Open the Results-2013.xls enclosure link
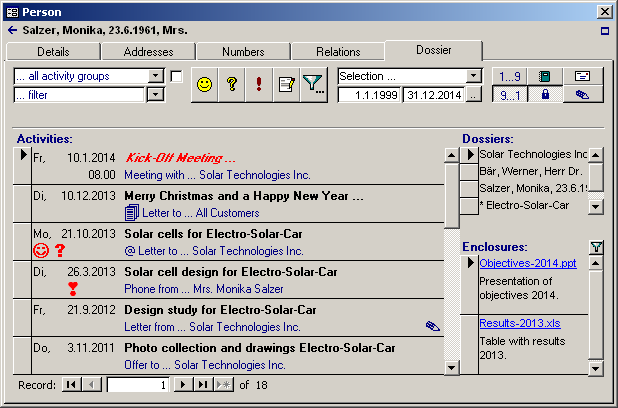The image size is (618, 408). click(520, 323)
